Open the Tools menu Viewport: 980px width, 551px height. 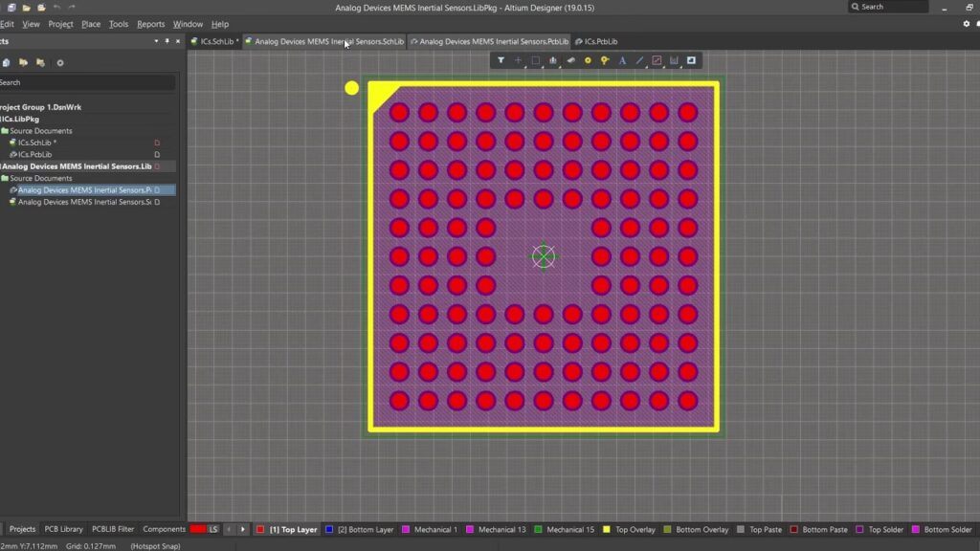click(119, 24)
